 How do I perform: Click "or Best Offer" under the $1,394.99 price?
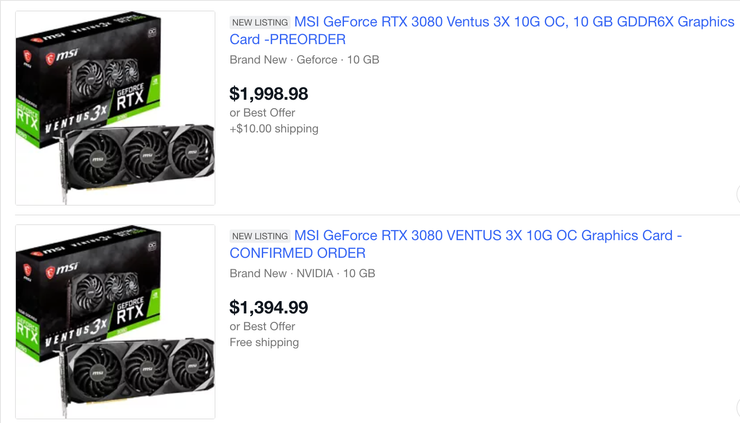pos(262,326)
